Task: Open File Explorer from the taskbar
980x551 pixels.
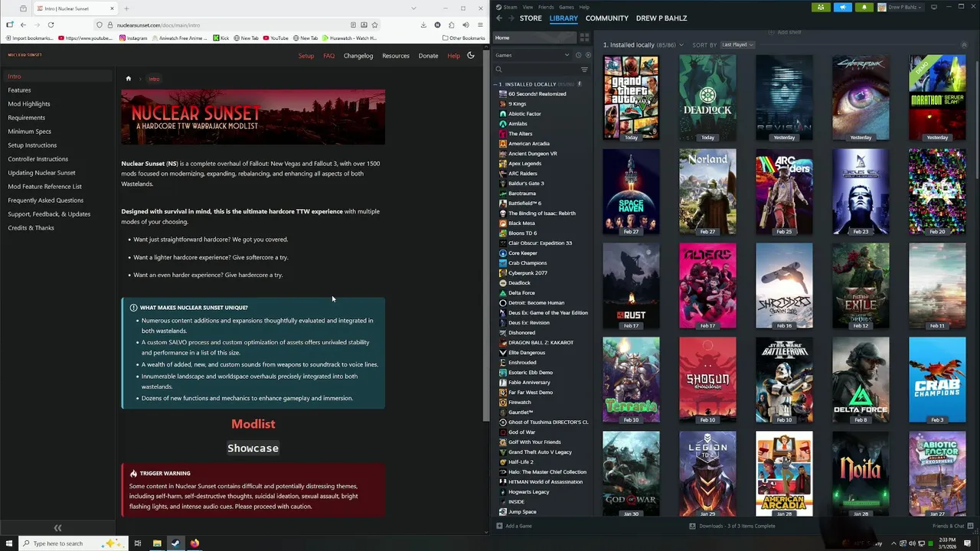Action: pos(157,543)
